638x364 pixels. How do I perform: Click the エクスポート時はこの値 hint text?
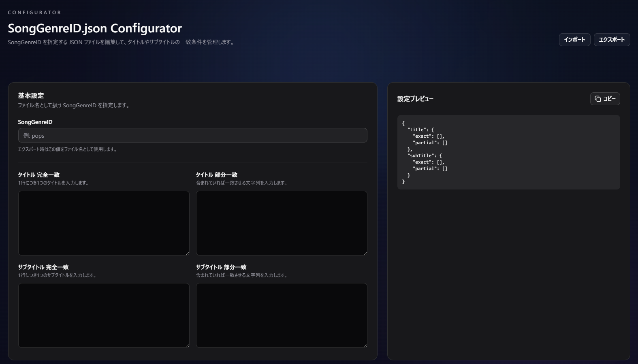(68, 149)
